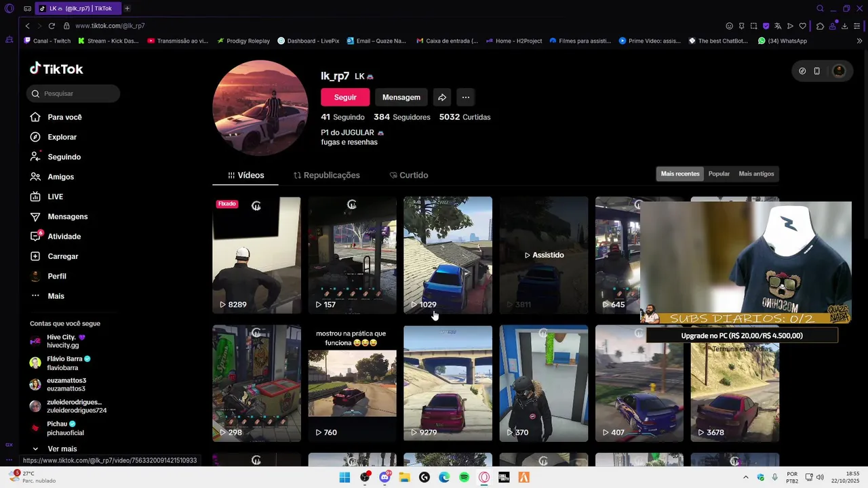This screenshot has width=868, height=488.
Task: Show hidden system tray icons
Action: coord(745,477)
